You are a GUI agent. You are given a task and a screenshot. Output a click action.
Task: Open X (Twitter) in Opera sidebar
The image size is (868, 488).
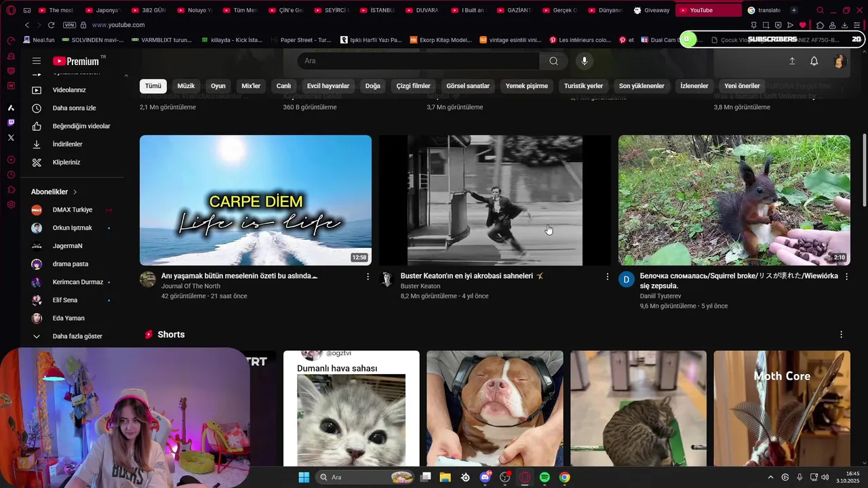pos(11,138)
